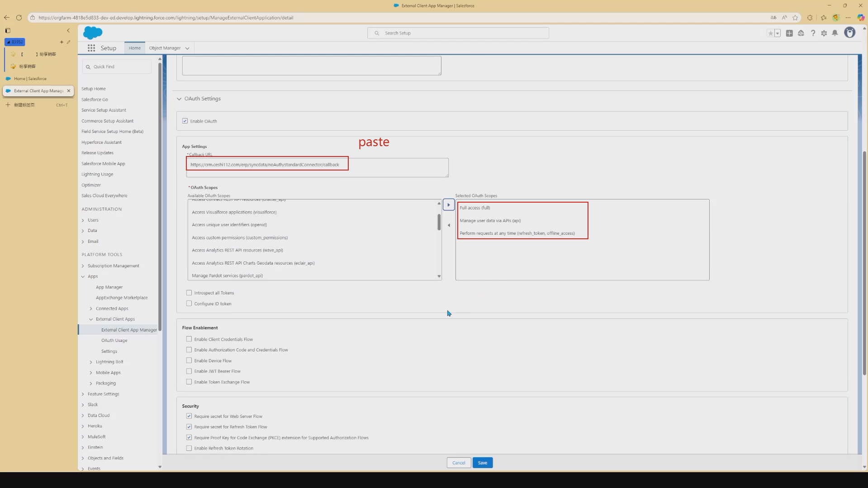Enable JWT Bearer Flow checkbox
868x488 pixels.
click(189, 371)
